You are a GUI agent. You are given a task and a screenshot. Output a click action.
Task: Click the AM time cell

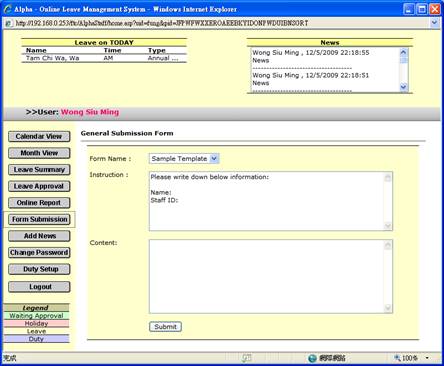[108, 58]
